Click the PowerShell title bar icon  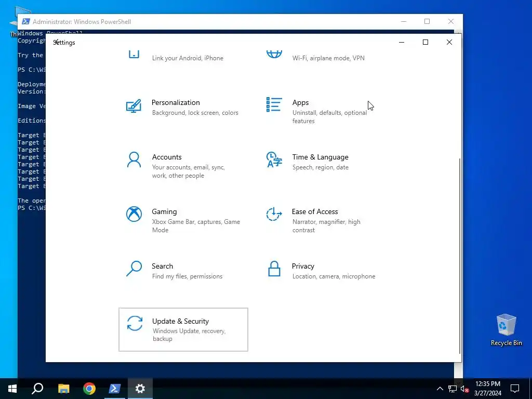[25, 21]
